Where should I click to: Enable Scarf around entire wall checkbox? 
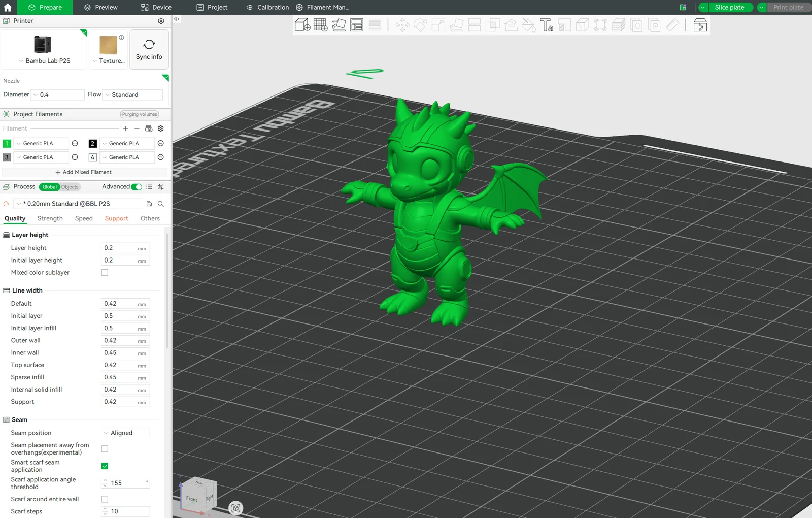point(105,499)
